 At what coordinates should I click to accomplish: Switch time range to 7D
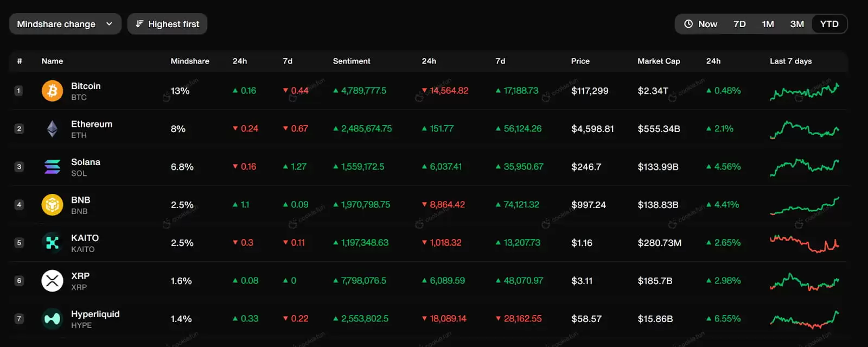pyautogui.click(x=739, y=24)
